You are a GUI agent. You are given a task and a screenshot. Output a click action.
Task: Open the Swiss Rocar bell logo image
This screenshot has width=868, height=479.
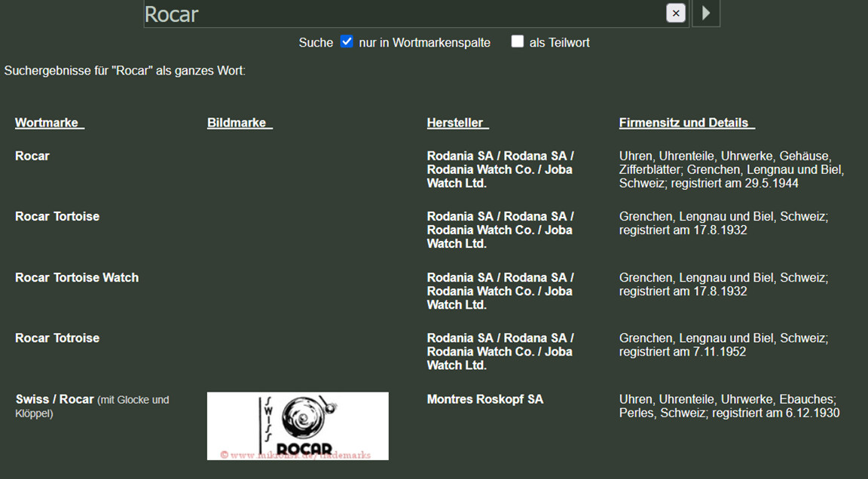[x=298, y=426]
